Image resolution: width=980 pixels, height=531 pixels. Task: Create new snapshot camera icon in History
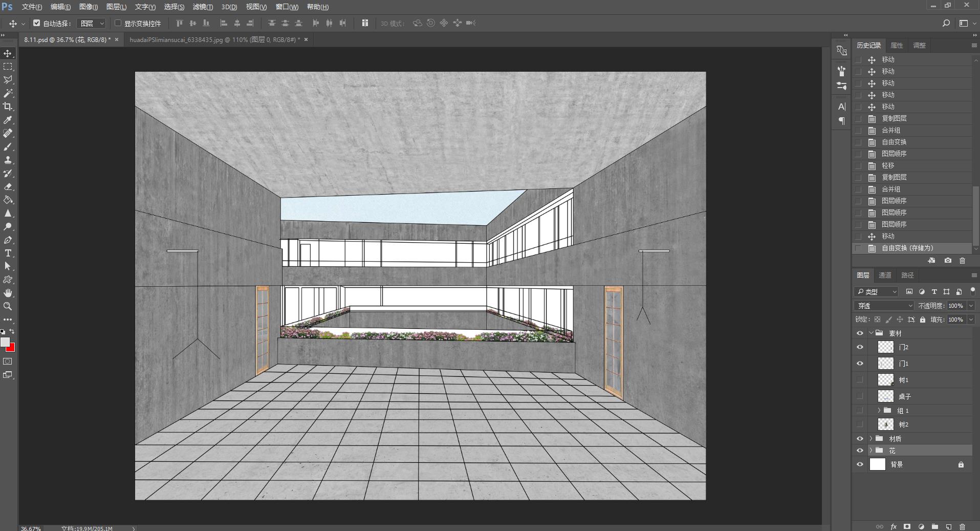point(948,261)
